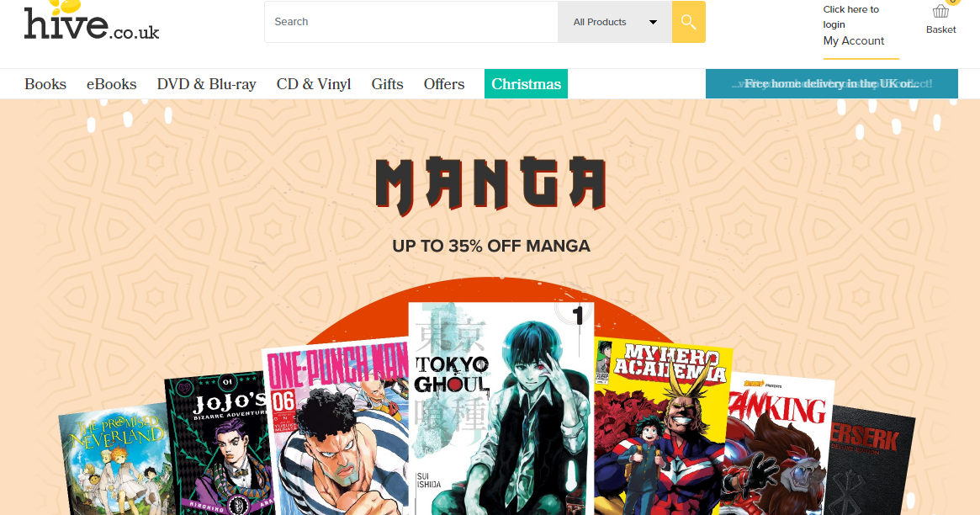Open the Books menu
Viewport: 980px width, 515px height.
45,84
